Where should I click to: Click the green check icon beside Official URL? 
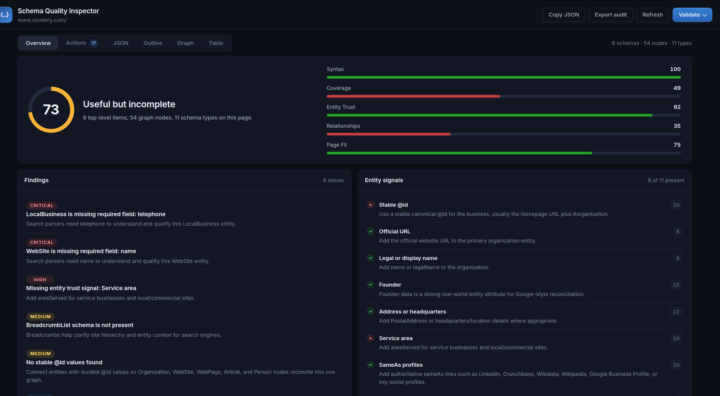point(370,232)
